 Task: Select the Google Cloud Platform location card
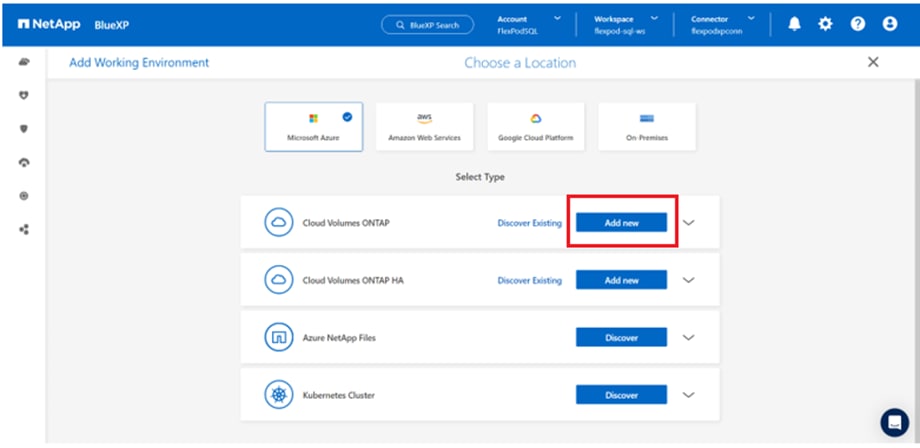coord(535,127)
